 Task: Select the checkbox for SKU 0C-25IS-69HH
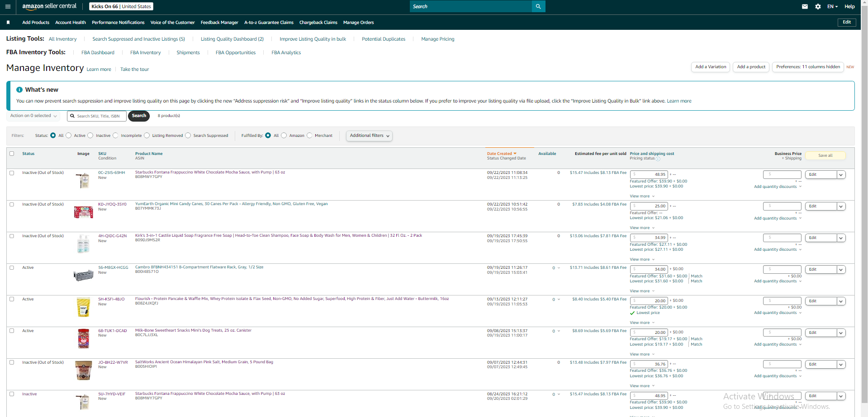click(x=12, y=173)
